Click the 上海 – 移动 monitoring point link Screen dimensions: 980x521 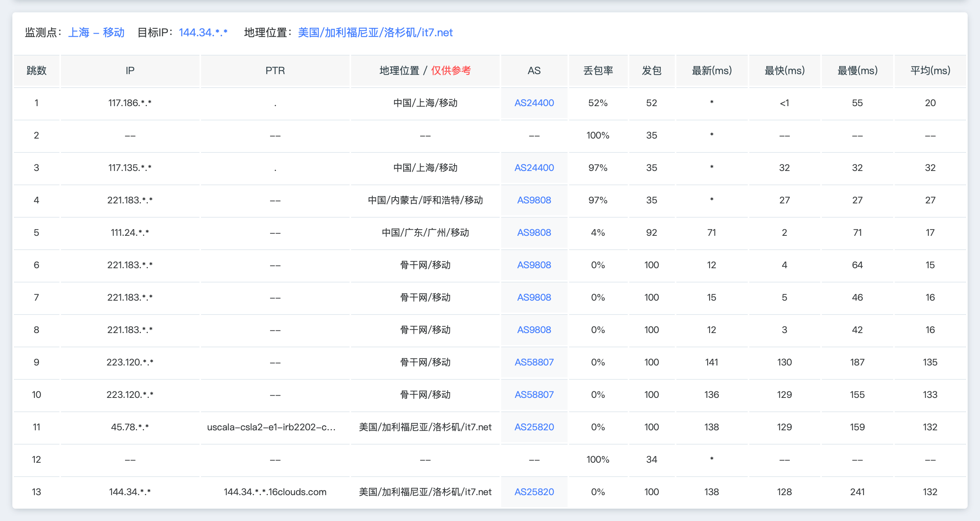(96, 32)
